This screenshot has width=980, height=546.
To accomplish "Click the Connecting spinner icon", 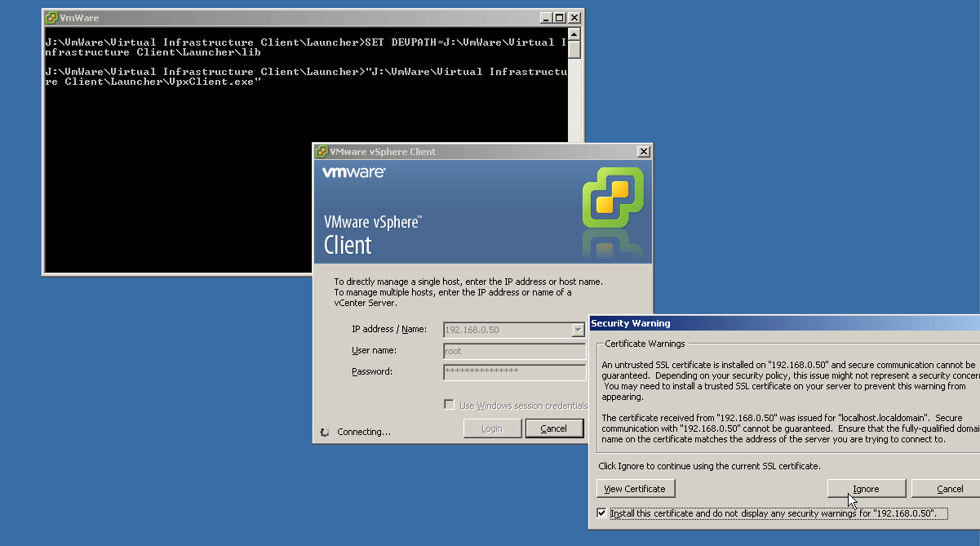I will (x=325, y=432).
